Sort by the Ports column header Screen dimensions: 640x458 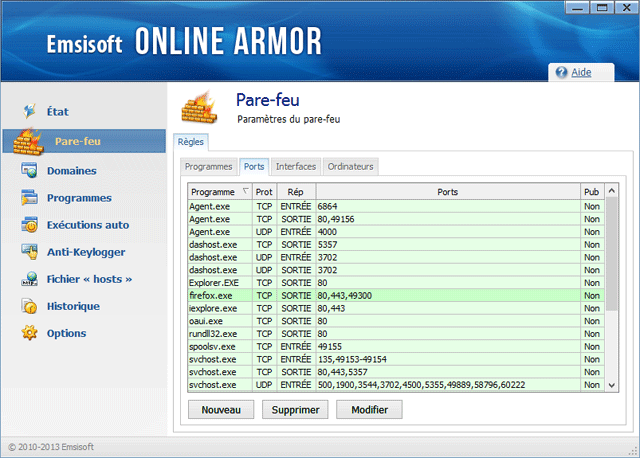tap(448, 191)
